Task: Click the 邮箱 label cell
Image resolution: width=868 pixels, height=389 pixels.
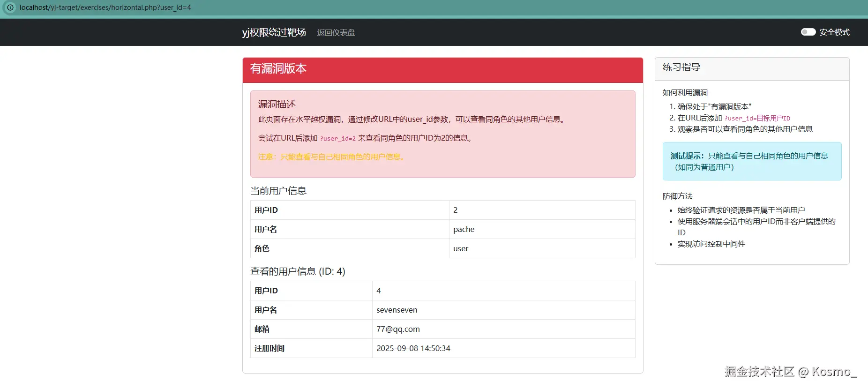Action: point(311,329)
